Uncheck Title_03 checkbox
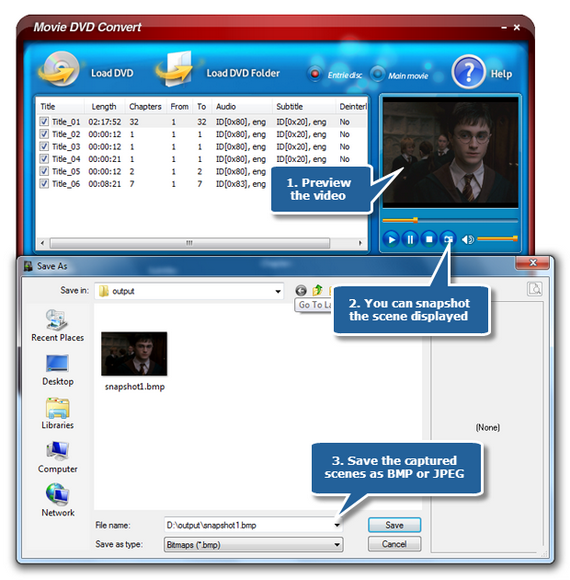The height and width of the screenshot is (580, 570). [44, 146]
